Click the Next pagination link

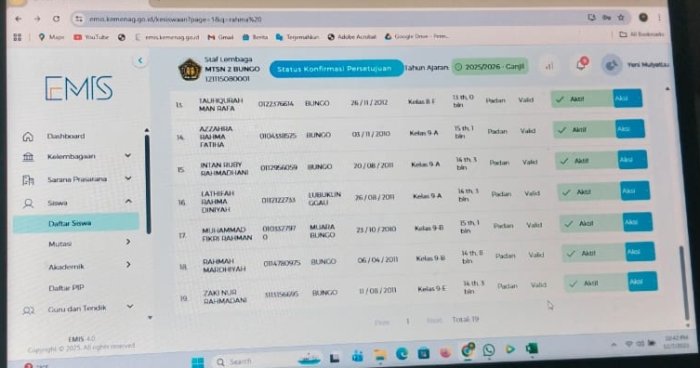(x=434, y=320)
